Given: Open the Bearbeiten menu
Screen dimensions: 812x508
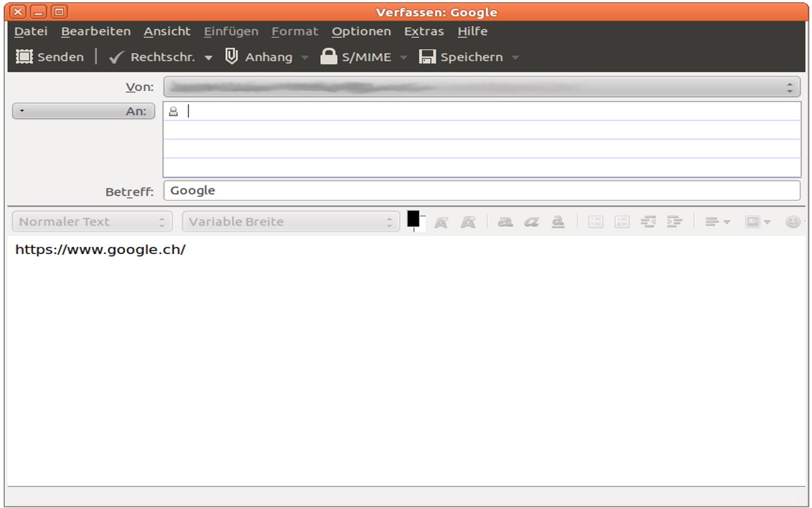Looking at the screenshot, I should 96,31.
